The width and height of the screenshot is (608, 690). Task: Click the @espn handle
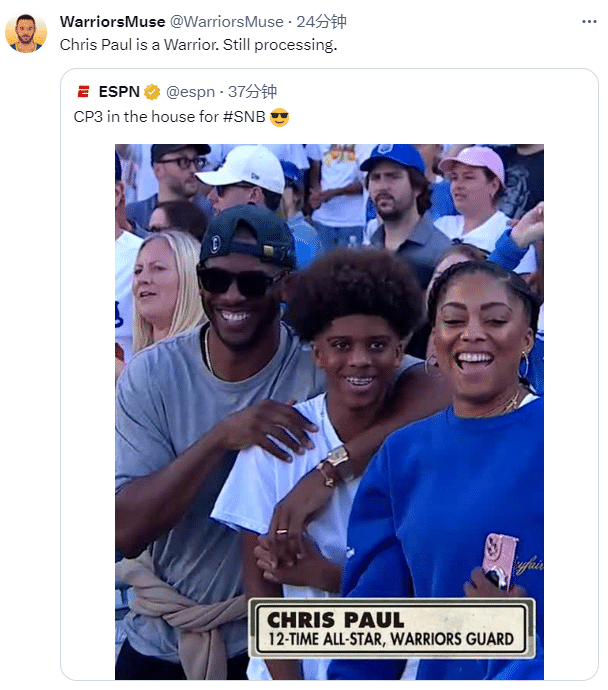[x=187, y=92]
